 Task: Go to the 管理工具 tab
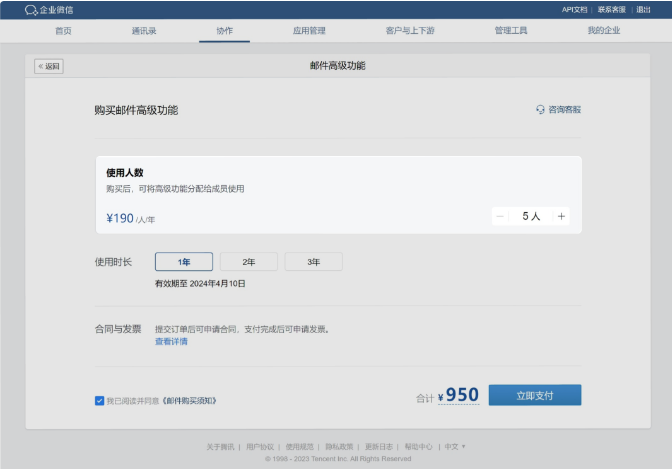click(x=511, y=31)
